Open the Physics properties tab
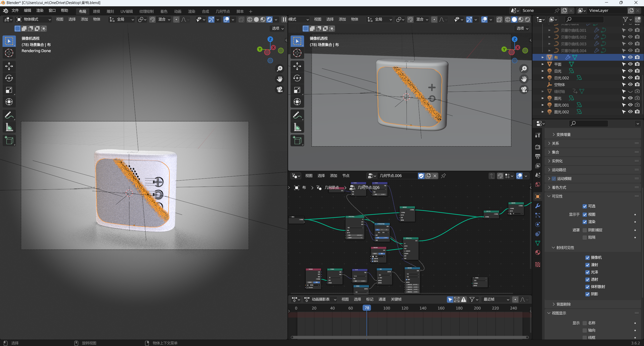 click(538, 224)
